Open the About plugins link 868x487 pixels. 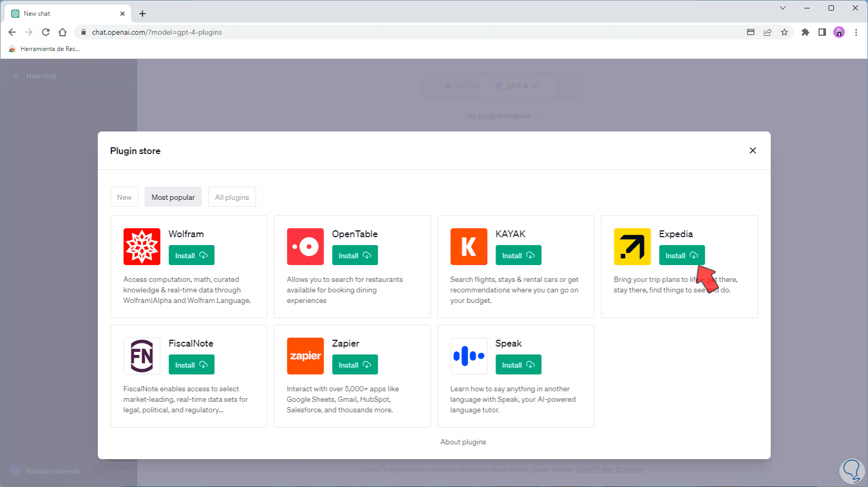tap(463, 442)
